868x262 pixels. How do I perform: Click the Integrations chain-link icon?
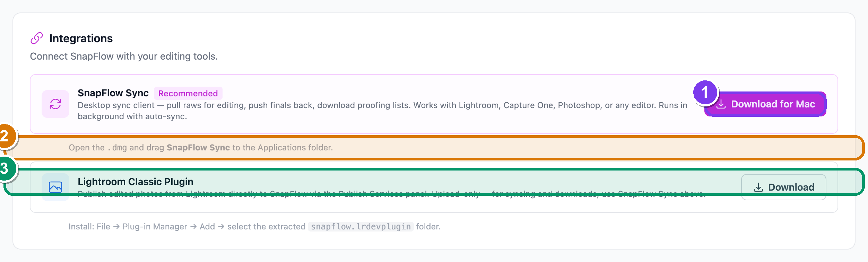37,38
